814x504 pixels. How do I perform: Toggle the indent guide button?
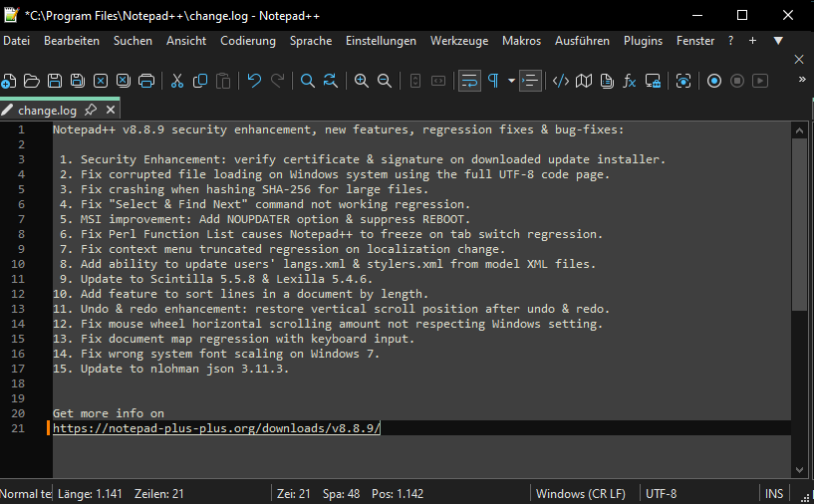(530, 81)
